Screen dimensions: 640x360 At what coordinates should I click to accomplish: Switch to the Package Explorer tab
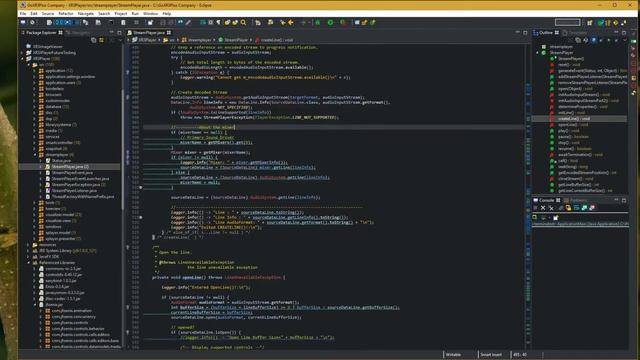click(x=41, y=32)
